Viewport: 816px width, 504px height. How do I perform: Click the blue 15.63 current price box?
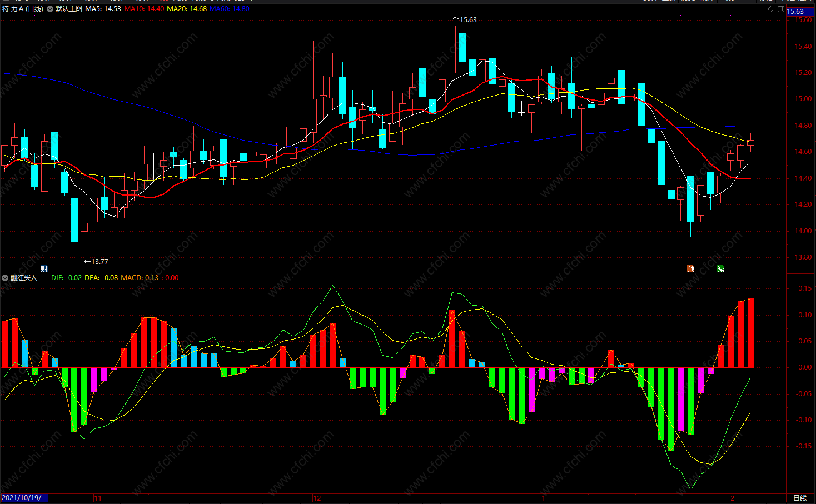pyautogui.click(x=801, y=11)
